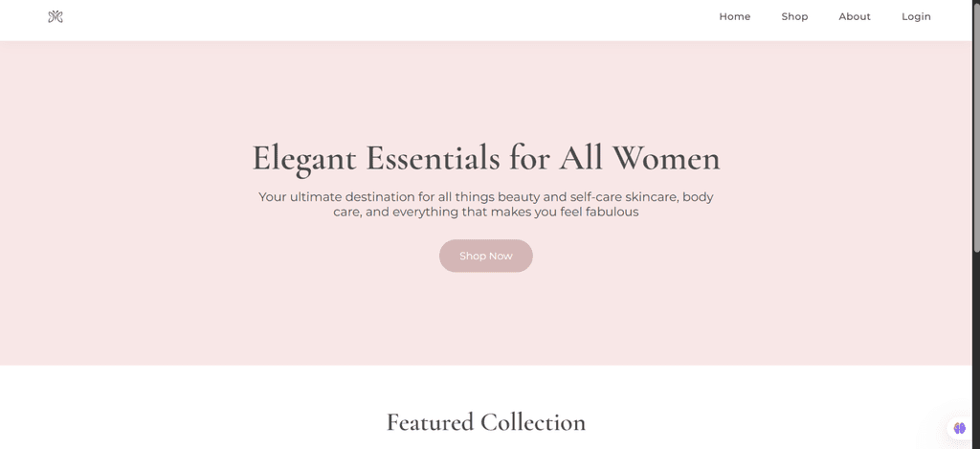Screen dimensions: 980x449
Task: Open the Login page
Action: pos(916,17)
